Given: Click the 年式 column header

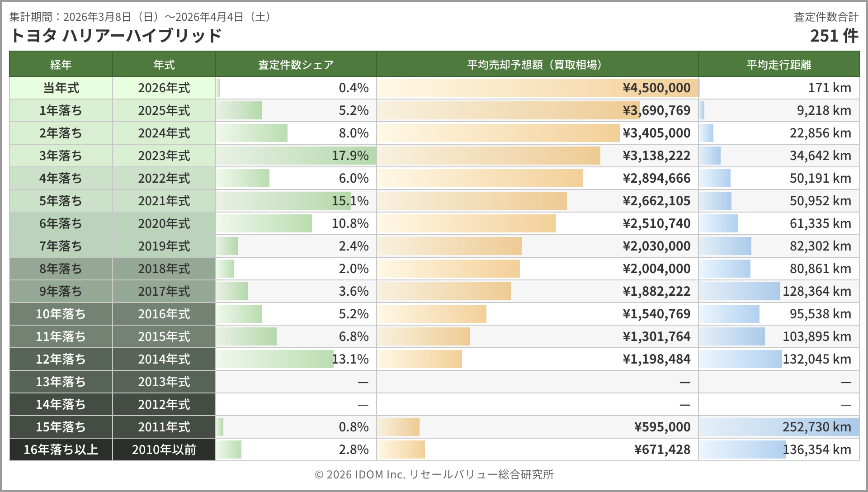Looking at the screenshot, I should pyautogui.click(x=164, y=65).
